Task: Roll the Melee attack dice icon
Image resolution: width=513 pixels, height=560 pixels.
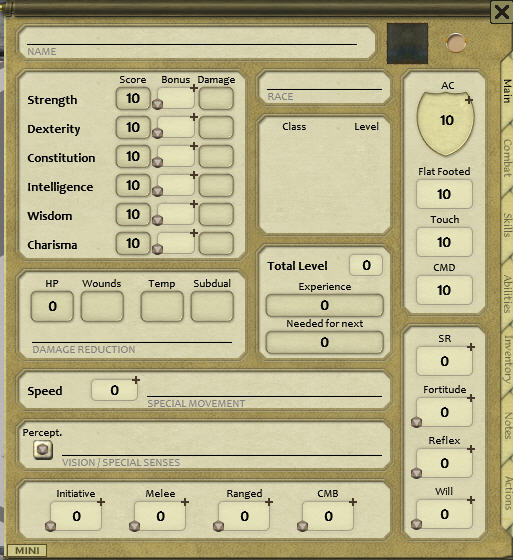Action: (x=134, y=526)
